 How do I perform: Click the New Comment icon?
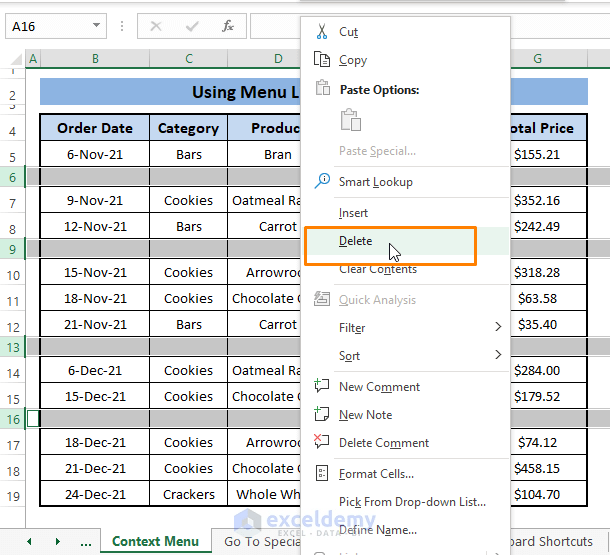click(x=322, y=386)
